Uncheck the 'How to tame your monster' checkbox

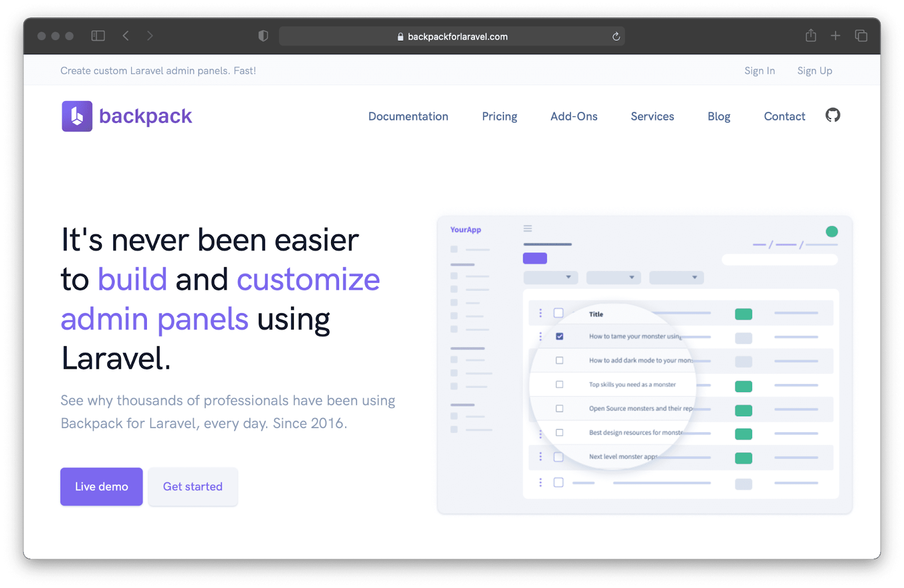point(559,336)
